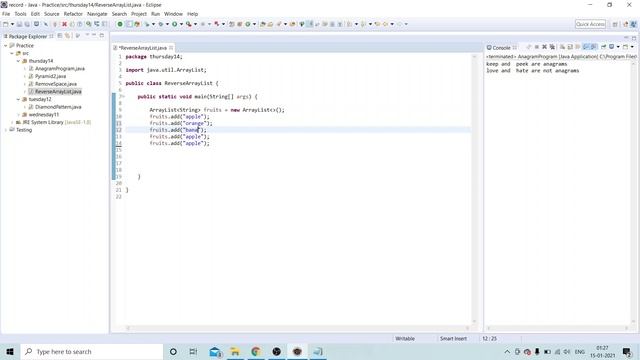This screenshot has height=360, width=640.
Task: Click the Save icon in the toolbar
Action: (x=19, y=24)
